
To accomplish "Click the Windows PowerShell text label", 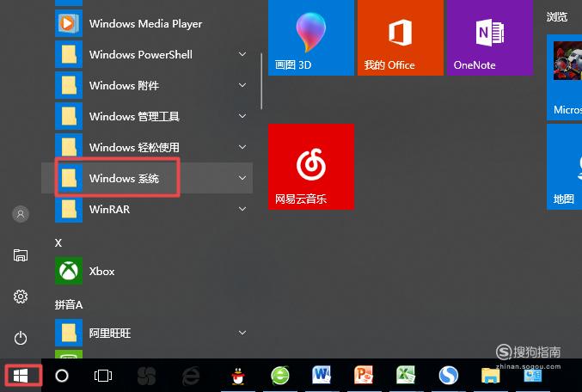I will [x=141, y=54].
